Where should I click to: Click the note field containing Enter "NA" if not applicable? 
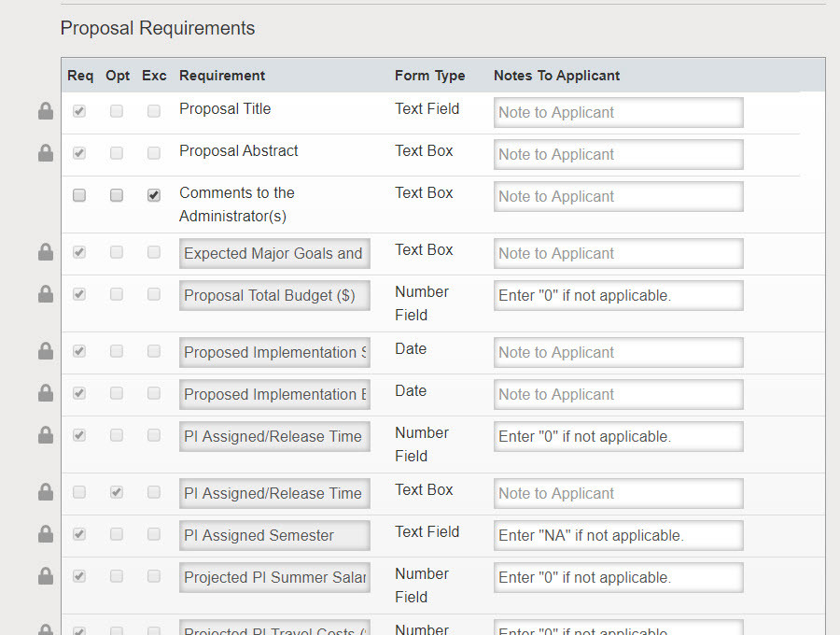tap(619, 535)
